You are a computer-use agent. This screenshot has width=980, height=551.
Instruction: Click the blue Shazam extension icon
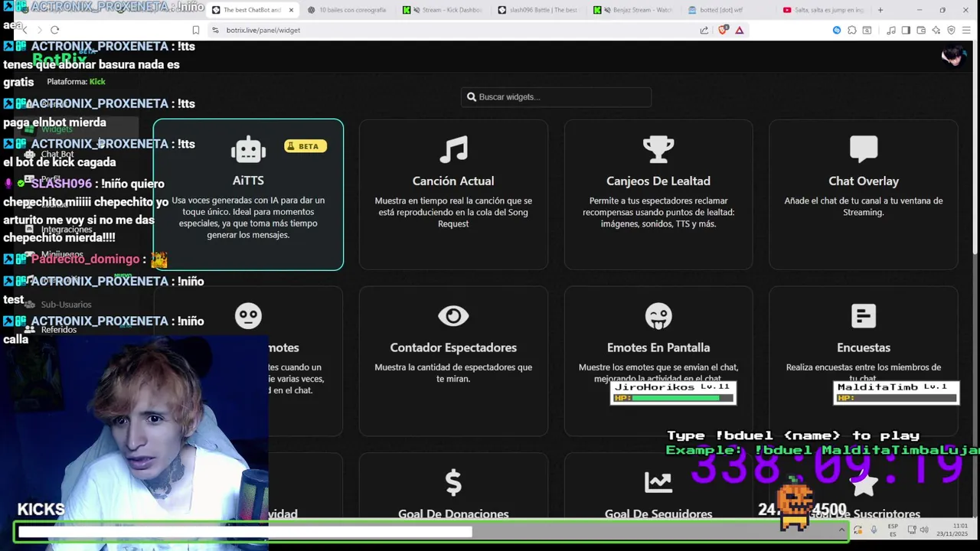[x=836, y=30]
